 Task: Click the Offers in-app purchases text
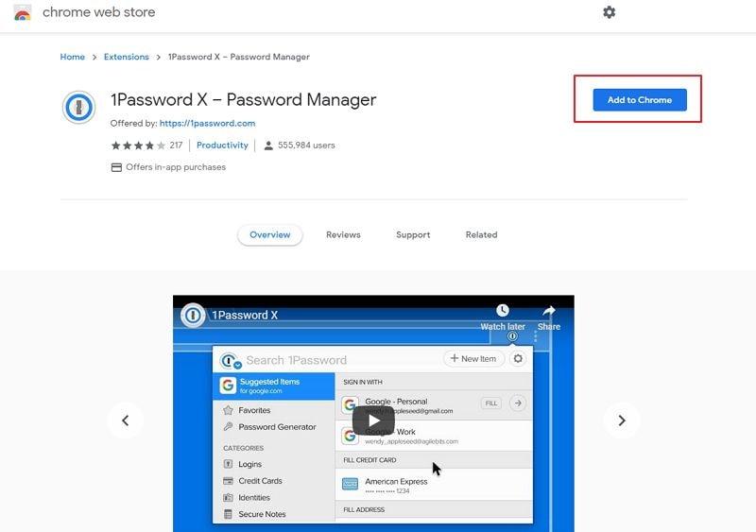click(x=176, y=167)
